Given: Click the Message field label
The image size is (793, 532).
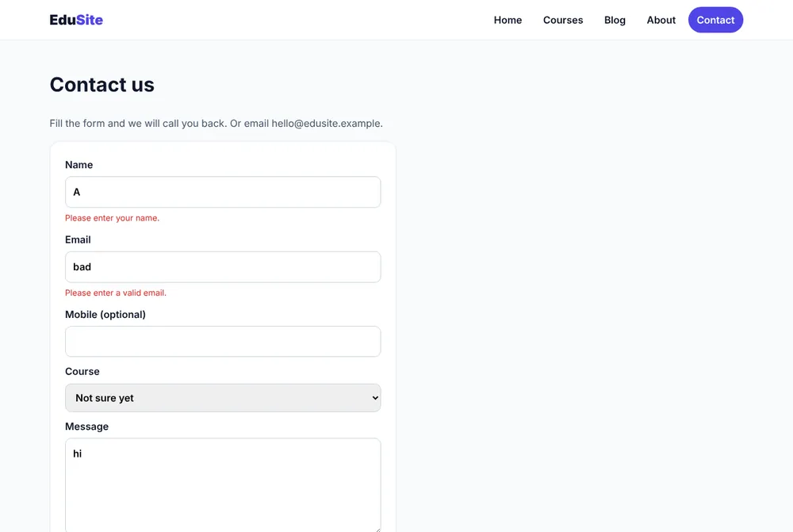Looking at the screenshot, I should [86, 427].
